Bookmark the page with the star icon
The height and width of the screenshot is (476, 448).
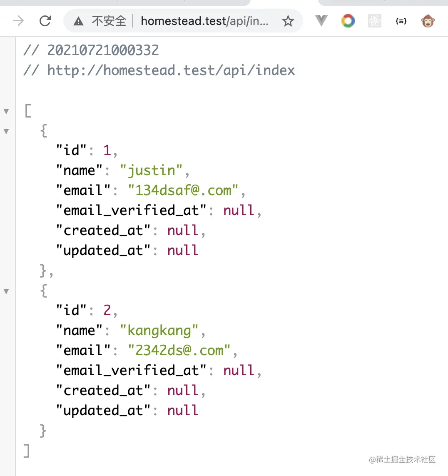pos(288,21)
